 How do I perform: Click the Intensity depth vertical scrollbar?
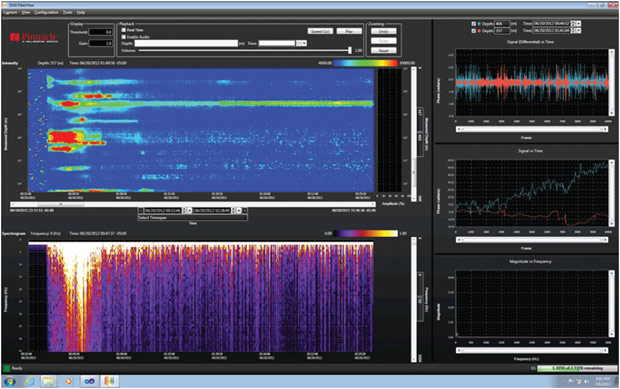tap(414, 134)
